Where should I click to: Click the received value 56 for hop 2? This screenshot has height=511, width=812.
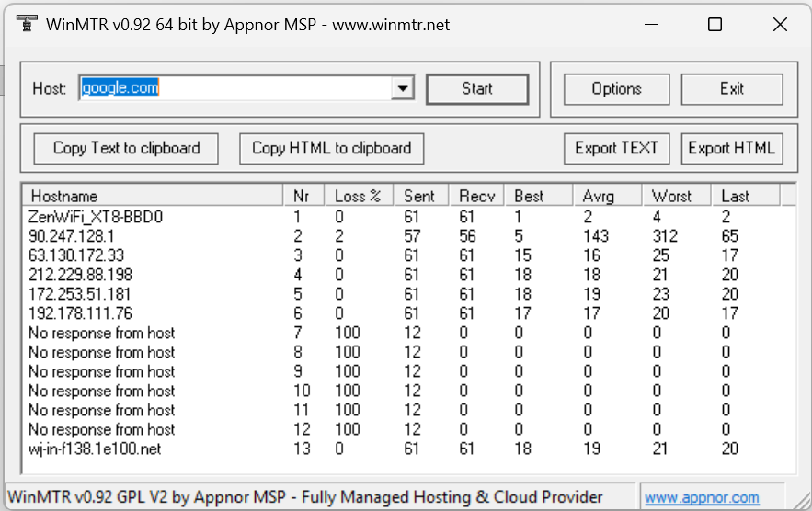[x=467, y=236]
